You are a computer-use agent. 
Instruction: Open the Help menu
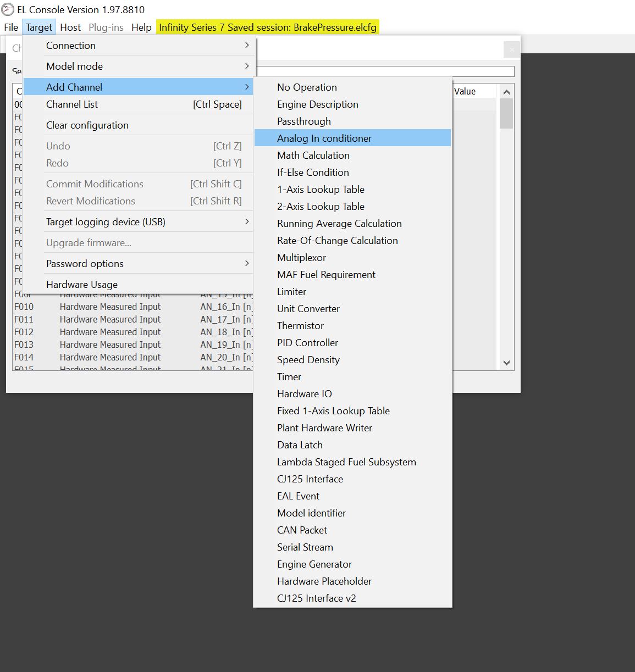coord(141,27)
